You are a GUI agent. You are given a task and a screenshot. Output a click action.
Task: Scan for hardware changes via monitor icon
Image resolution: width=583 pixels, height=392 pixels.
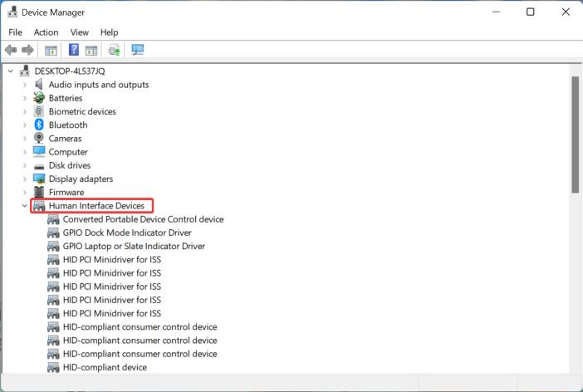[138, 50]
